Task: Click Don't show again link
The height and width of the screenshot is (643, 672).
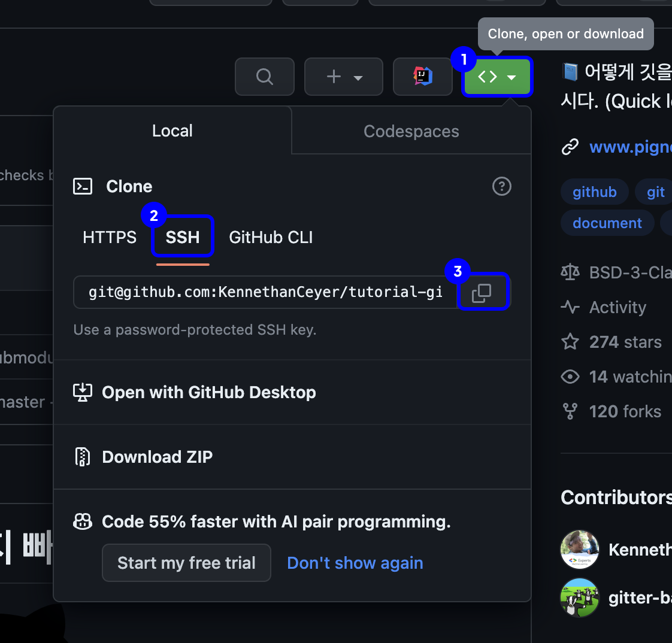Action: coord(355,563)
